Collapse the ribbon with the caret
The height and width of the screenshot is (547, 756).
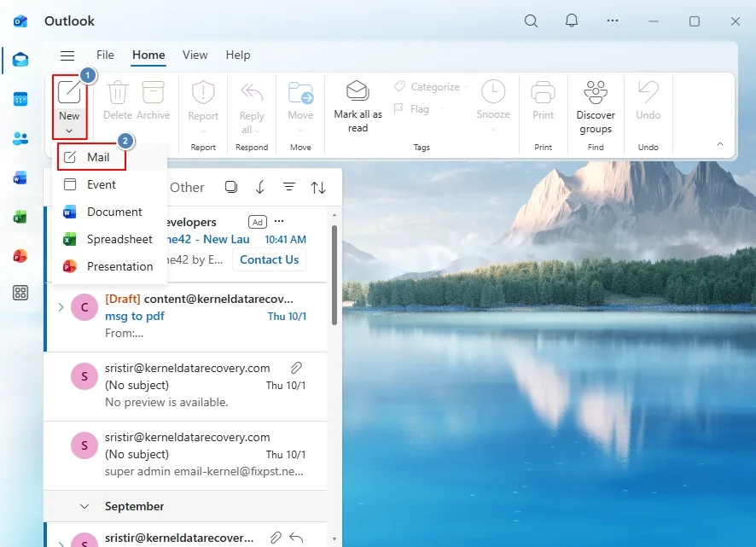pos(720,144)
